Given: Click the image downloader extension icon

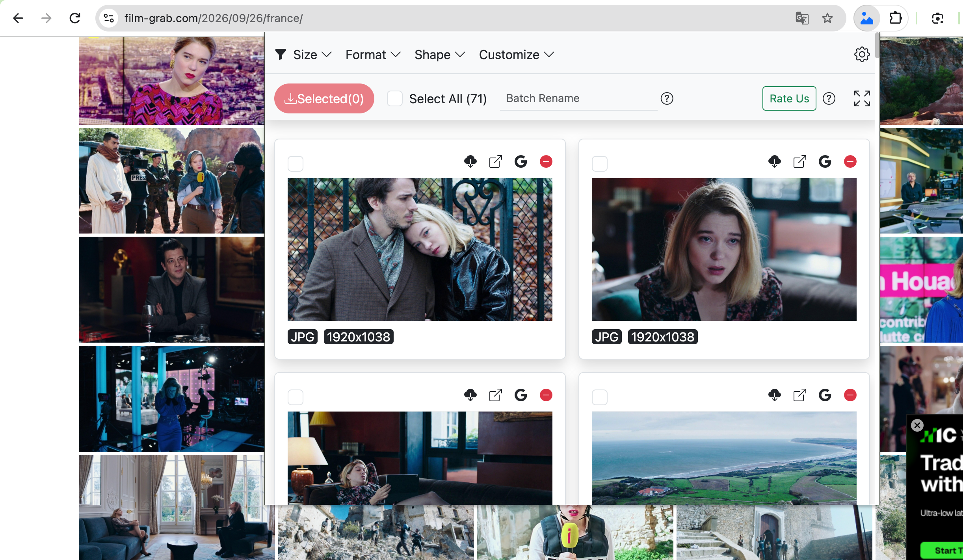Looking at the screenshot, I should [x=867, y=18].
